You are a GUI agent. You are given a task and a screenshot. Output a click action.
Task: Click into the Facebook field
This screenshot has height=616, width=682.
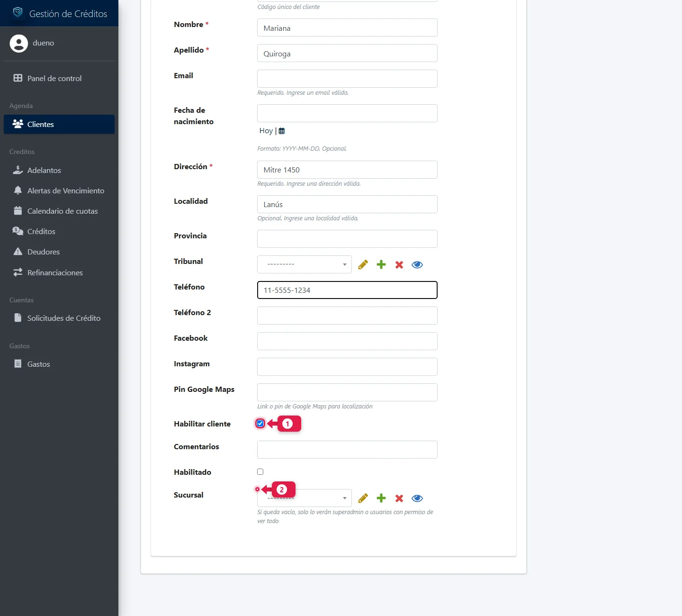click(347, 341)
